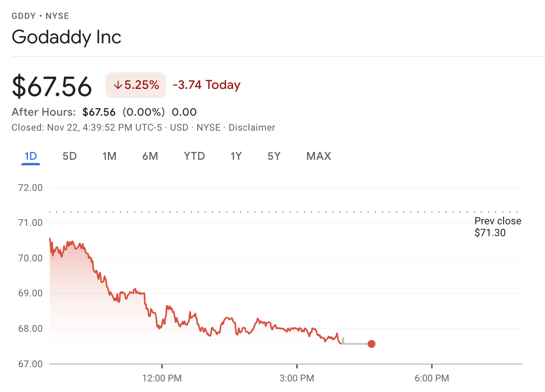
Task: Click the 12:00 PM axis label
Action: [x=162, y=378]
